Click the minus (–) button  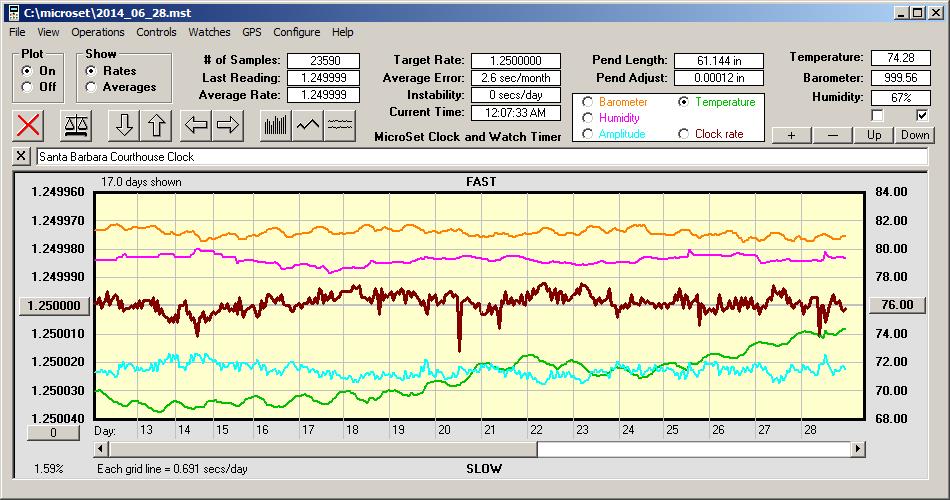tap(832, 135)
